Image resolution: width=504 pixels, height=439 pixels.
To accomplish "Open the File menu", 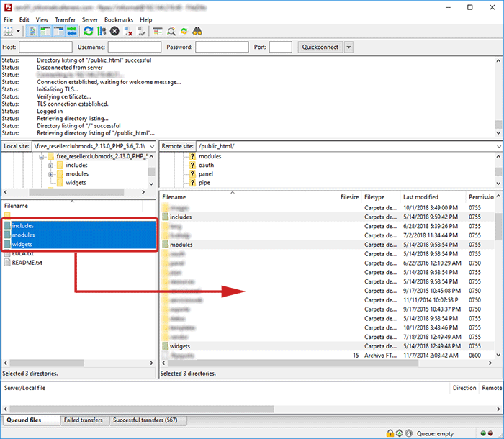I will (8, 19).
